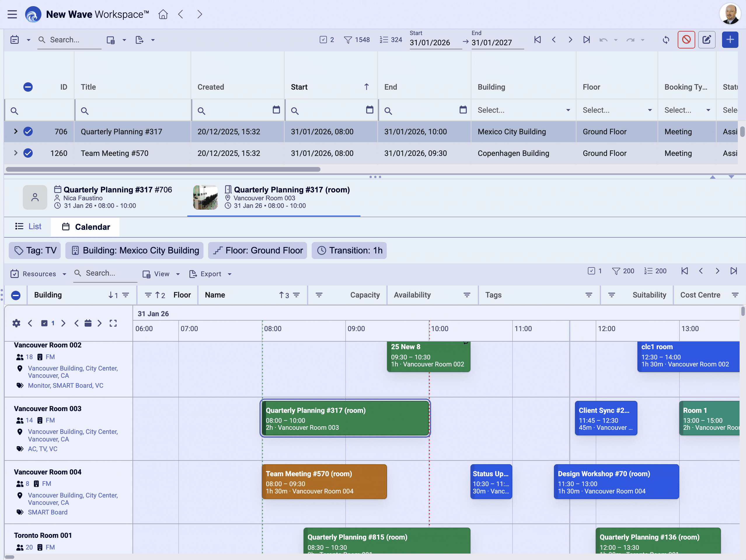Create a new booking with the blue plus icon
The image size is (746, 560).
pos(730,39)
